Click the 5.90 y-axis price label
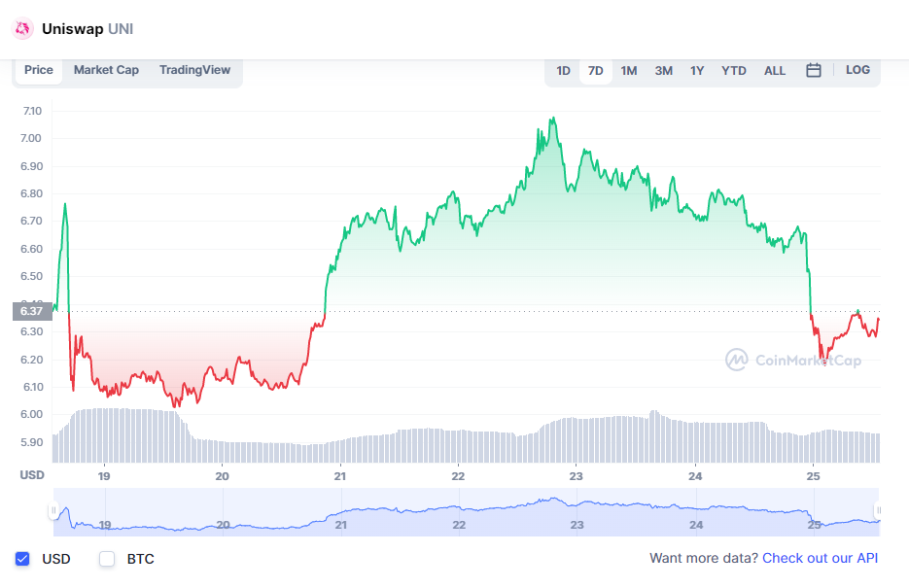This screenshot has width=909, height=588. click(32, 442)
